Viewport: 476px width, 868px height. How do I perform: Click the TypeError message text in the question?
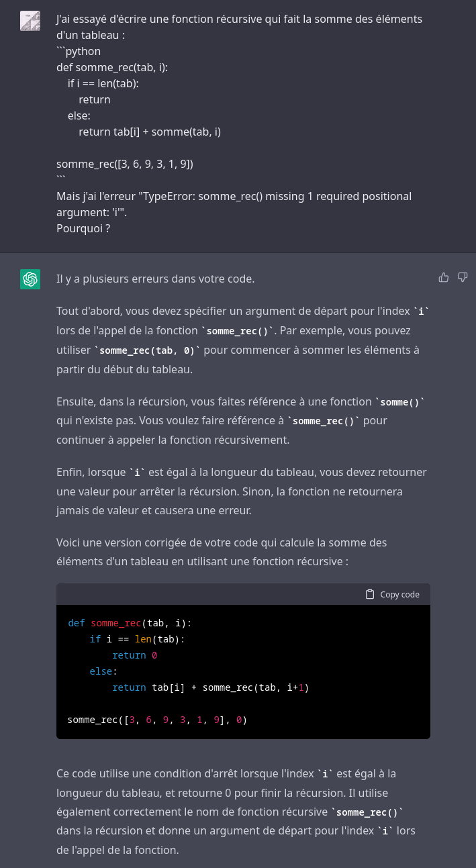[x=234, y=204]
